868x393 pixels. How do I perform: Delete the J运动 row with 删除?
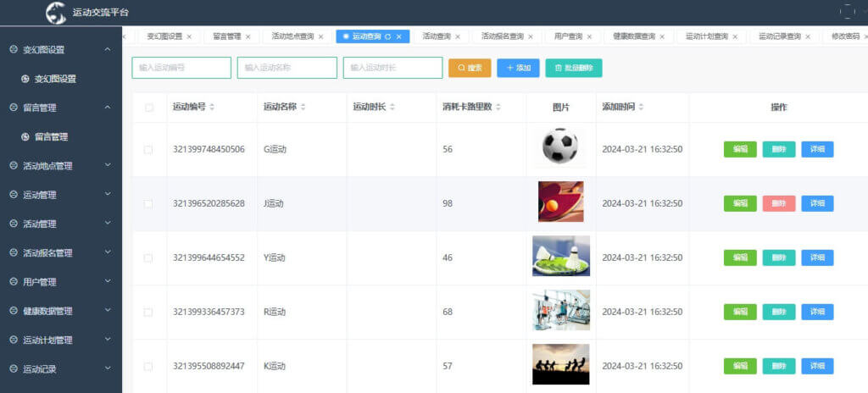pyautogui.click(x=779, y=203)
